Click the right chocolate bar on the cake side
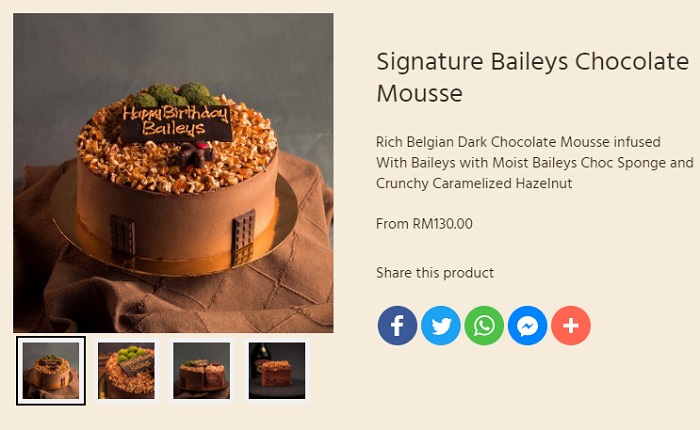 click(x=243, y=238)
